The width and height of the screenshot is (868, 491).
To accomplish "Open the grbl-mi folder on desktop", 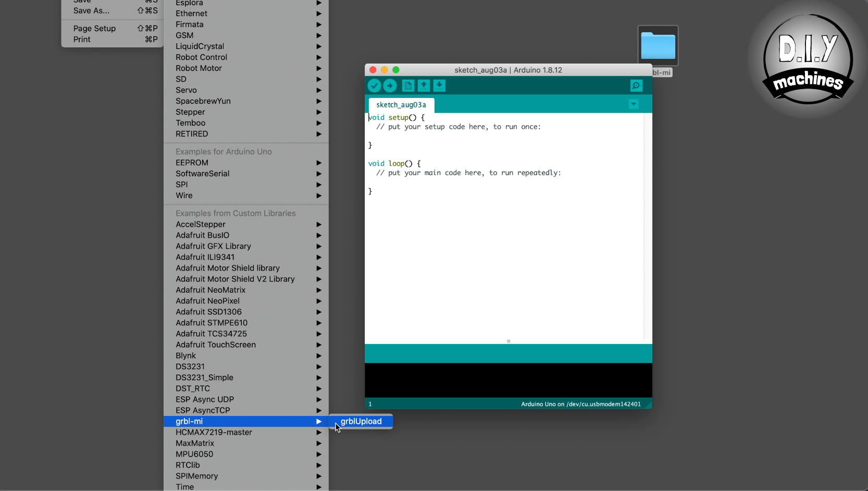I will tap(658, 46).
